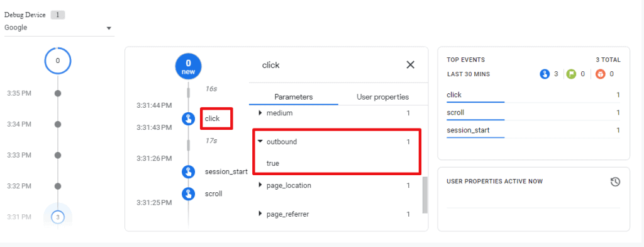Click the green conversions flag icon
Image resolution: width=644 pixels, height=247 pixels.
point(571,74)
